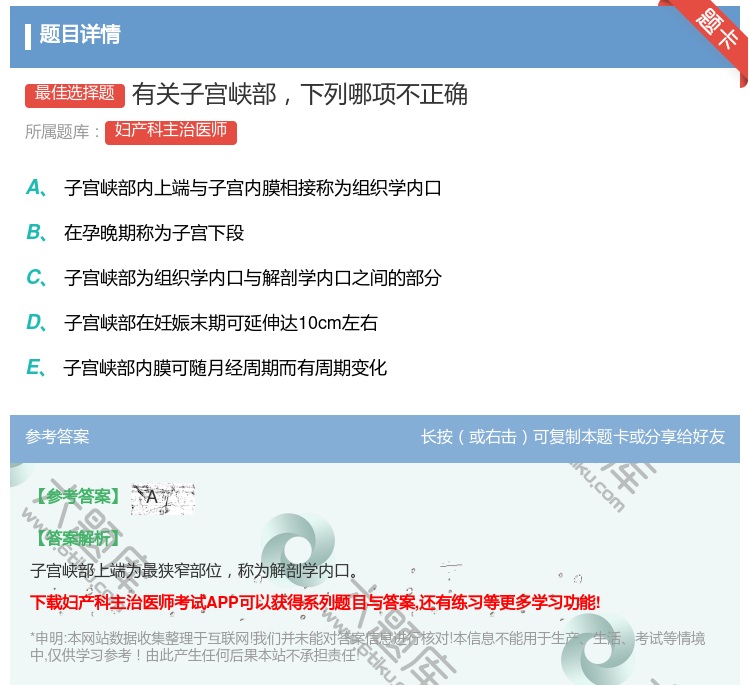Click the 【答案解析】 green label
Screen dimensions: 750x685
[76, 539]
